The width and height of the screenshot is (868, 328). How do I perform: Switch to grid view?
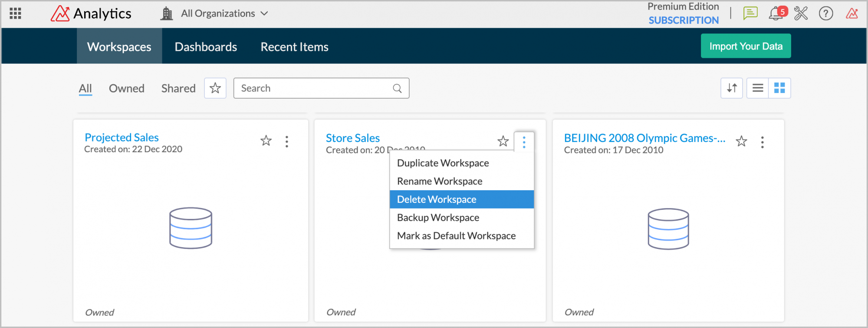pos(779,88)
